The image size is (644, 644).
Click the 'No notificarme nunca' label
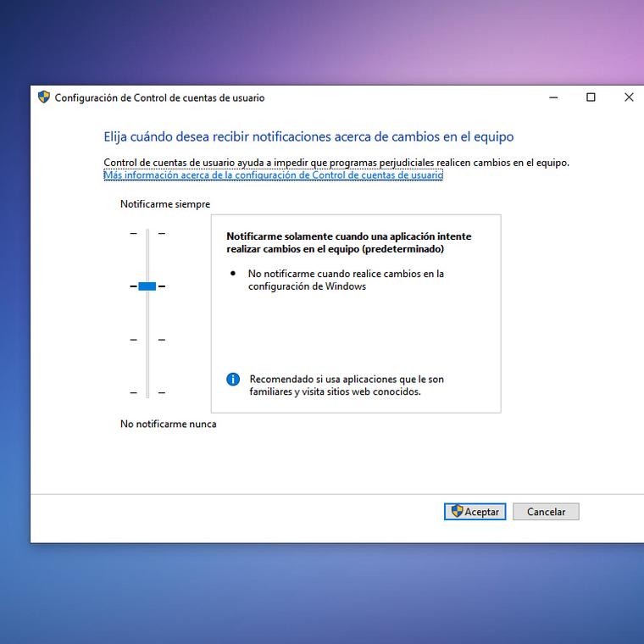coord(168,424)
